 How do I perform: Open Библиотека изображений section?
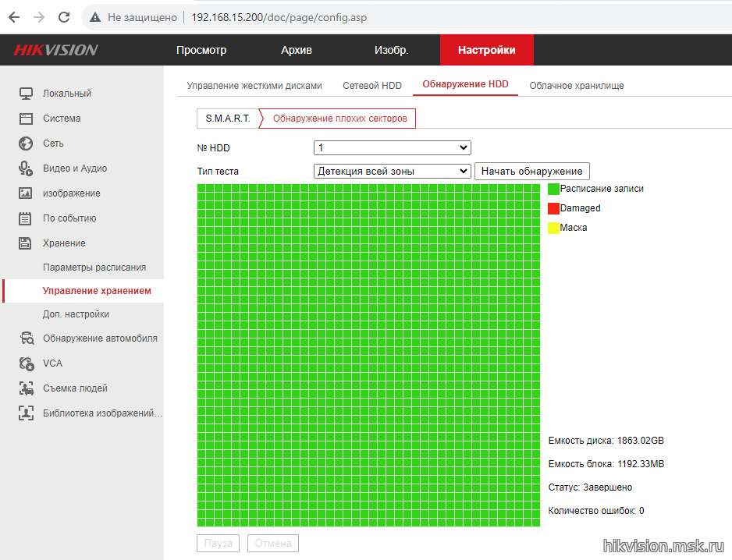pos(103,413)
